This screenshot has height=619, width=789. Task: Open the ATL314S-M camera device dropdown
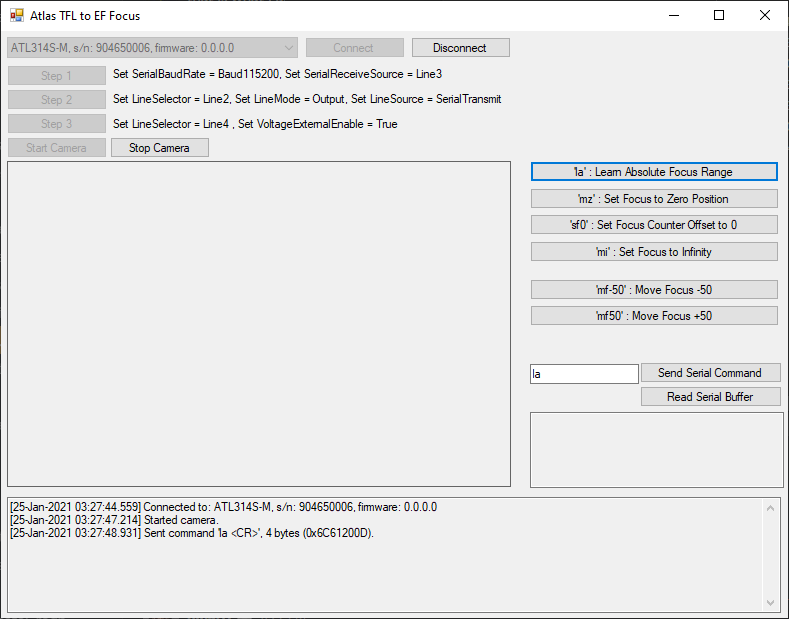pyautogui.click(x=152, y=48)
